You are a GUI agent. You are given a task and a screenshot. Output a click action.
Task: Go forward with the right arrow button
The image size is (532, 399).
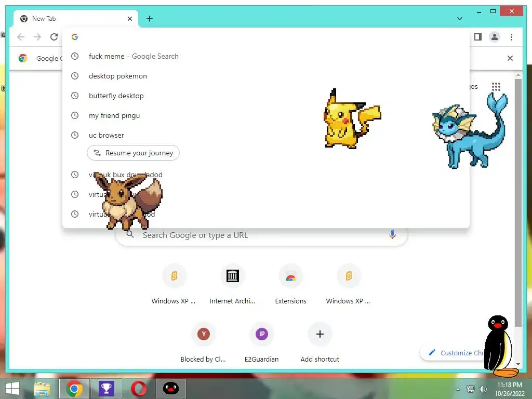click(x=37, y=37)
